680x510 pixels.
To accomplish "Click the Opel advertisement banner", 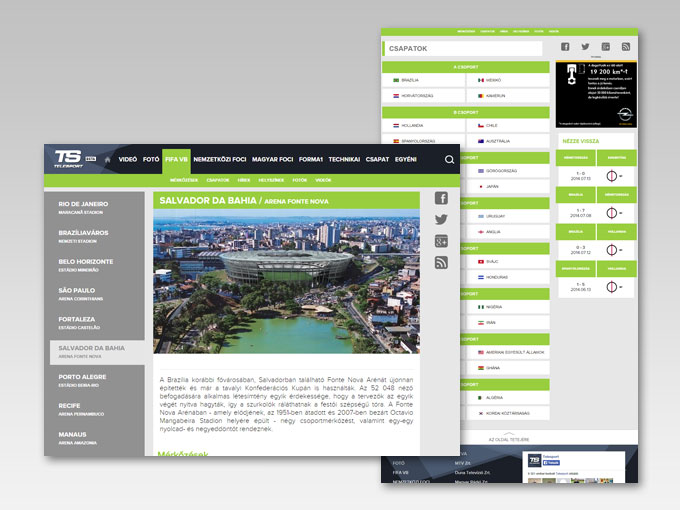I will point(596,95).
